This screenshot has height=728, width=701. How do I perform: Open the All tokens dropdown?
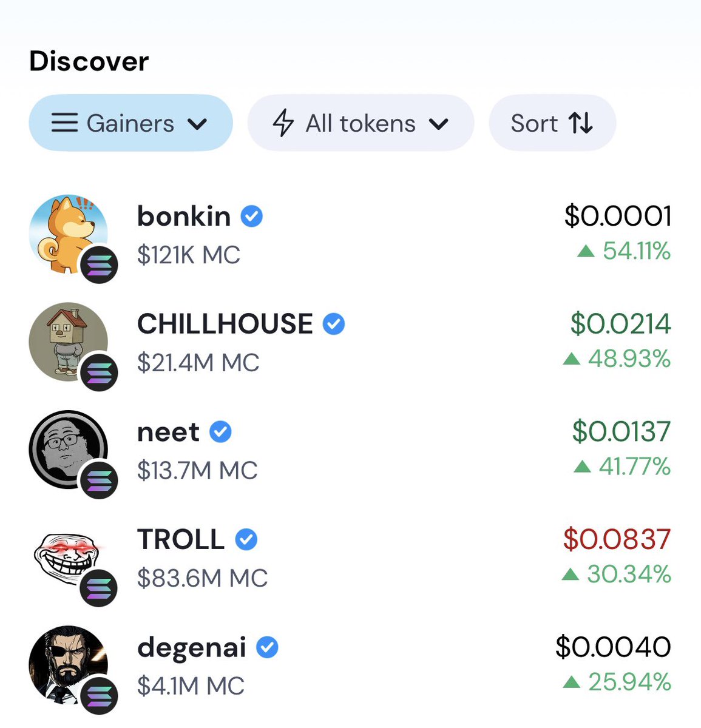pyautogui.click(x=361, y=123)
